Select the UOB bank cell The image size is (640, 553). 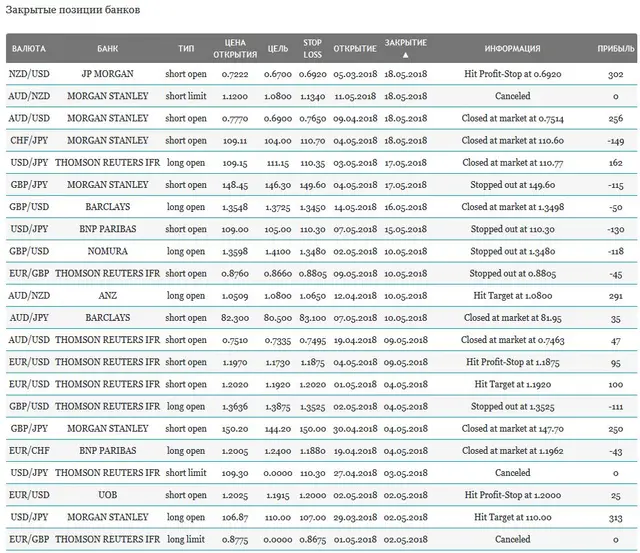click(107, 495)
